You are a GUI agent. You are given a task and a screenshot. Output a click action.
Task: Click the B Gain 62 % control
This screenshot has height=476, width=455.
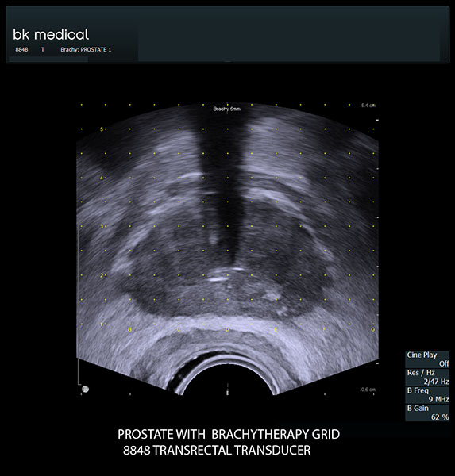[x=427, y=413]
